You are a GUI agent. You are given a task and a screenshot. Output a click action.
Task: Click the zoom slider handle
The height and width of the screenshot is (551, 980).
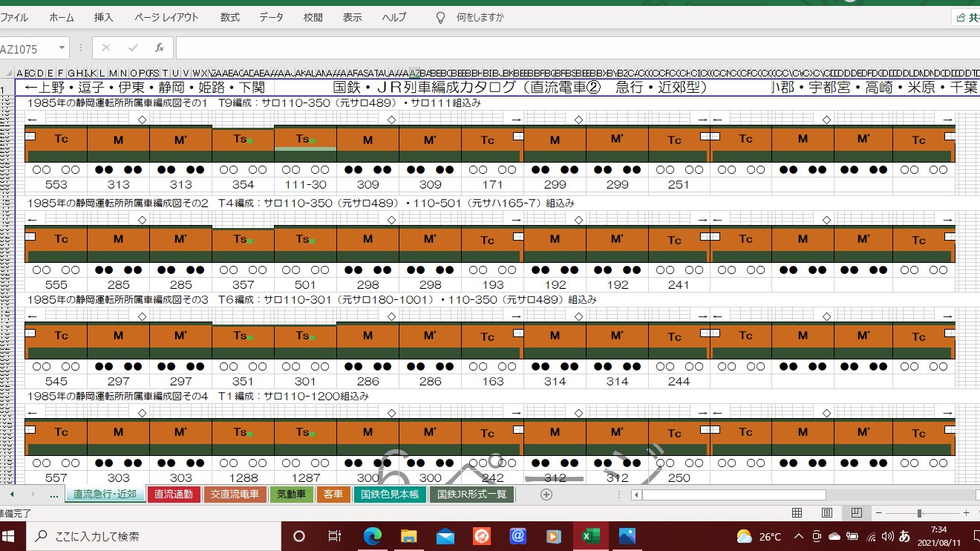pos(920,513)
